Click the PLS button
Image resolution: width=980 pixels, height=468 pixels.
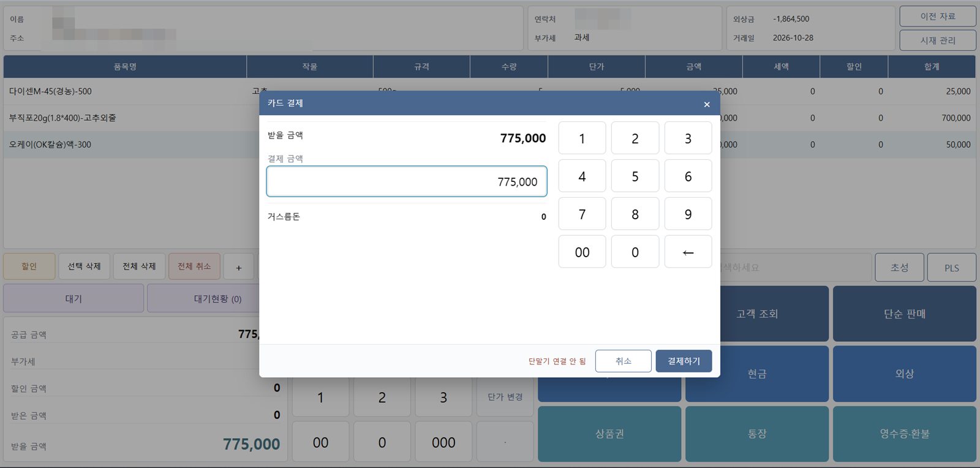951,267
